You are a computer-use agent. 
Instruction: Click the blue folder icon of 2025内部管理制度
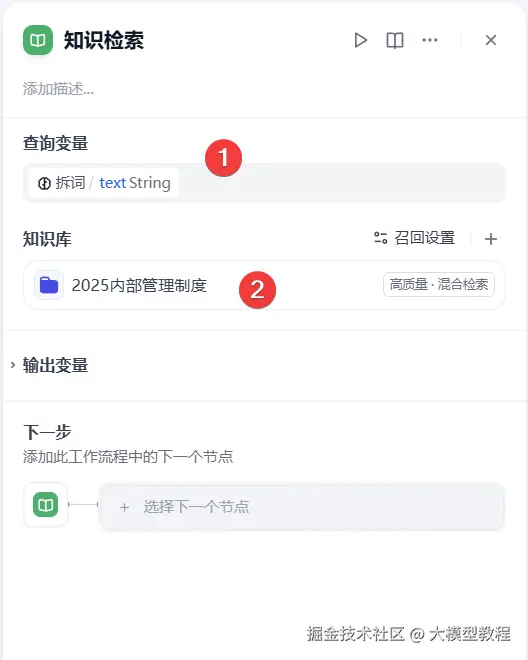tap(49, 285)
